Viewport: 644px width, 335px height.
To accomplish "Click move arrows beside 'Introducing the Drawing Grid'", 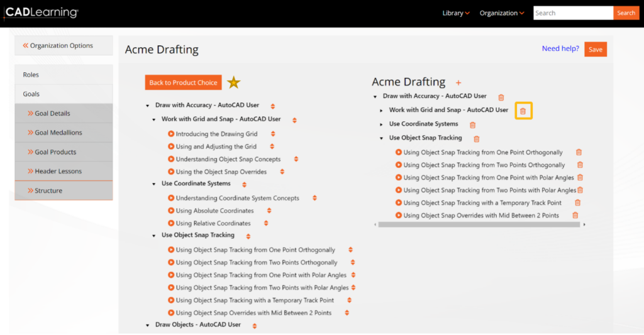I will tap(272, 134).
